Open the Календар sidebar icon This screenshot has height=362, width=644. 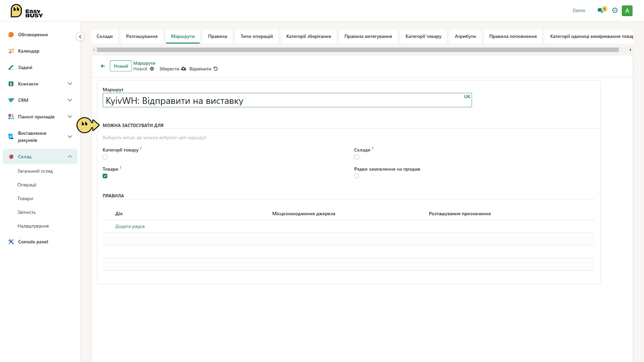pos(11,51)
